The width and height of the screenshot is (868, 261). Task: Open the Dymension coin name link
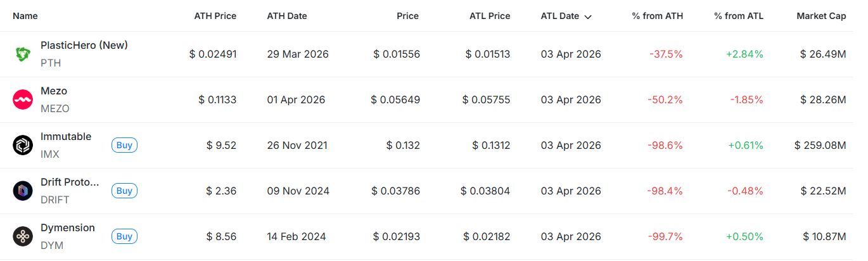68,228
